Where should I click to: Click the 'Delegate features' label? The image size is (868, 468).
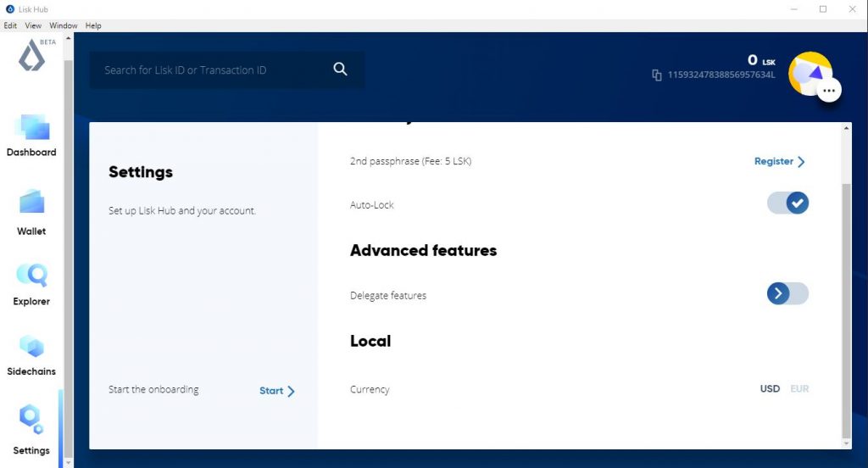click(x=388, y=295)
